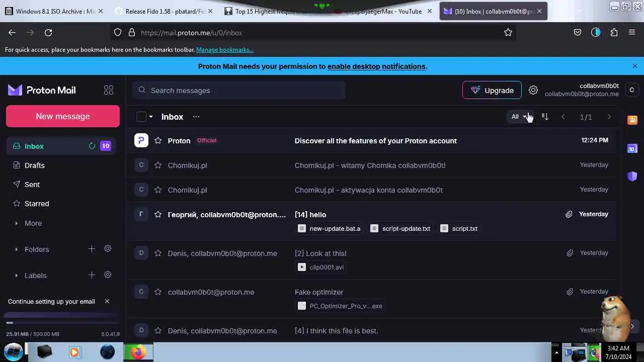
Task: Open the Firefox hamburger menu
Action: [632, 33]
